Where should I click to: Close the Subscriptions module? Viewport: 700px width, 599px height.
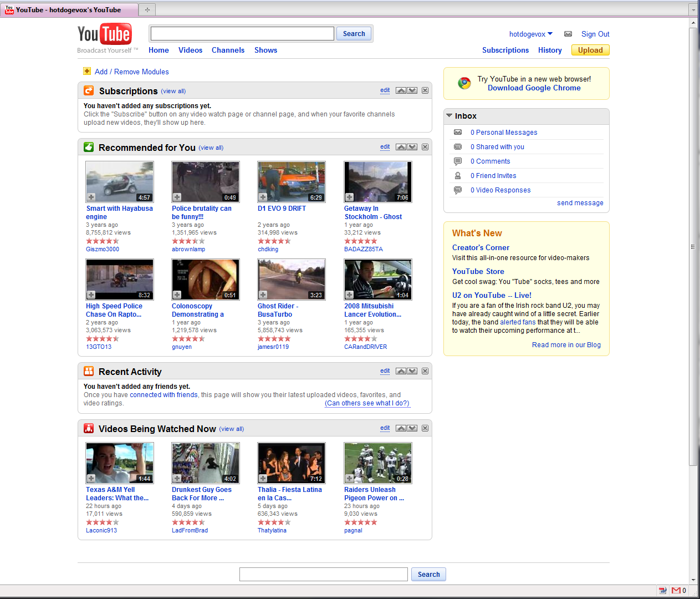pyautogui.click(x=425, y=90)
